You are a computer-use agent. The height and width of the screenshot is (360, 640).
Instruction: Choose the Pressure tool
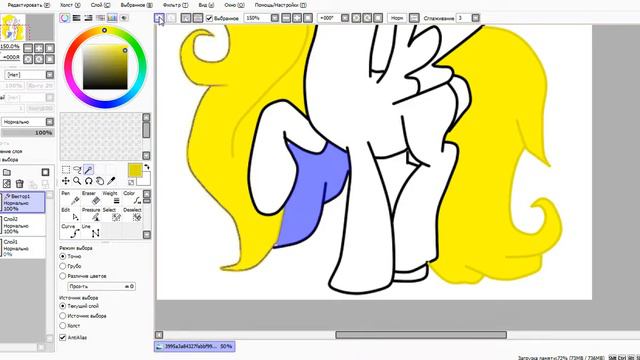pos(91,214)
